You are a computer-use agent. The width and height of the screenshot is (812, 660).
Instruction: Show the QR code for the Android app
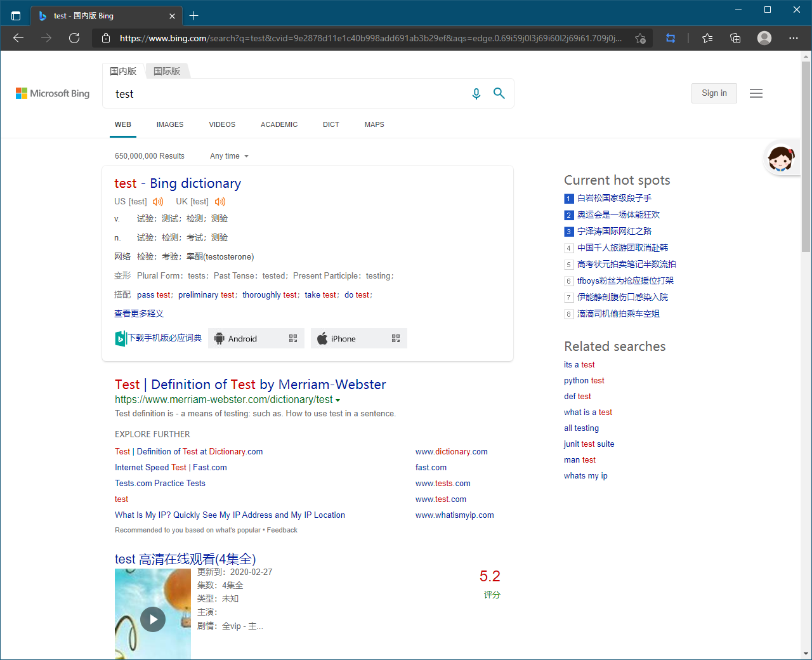[293, 338]
